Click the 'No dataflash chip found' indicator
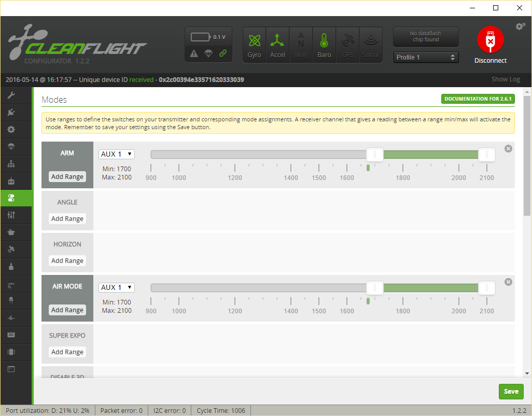 coord(426,37)
